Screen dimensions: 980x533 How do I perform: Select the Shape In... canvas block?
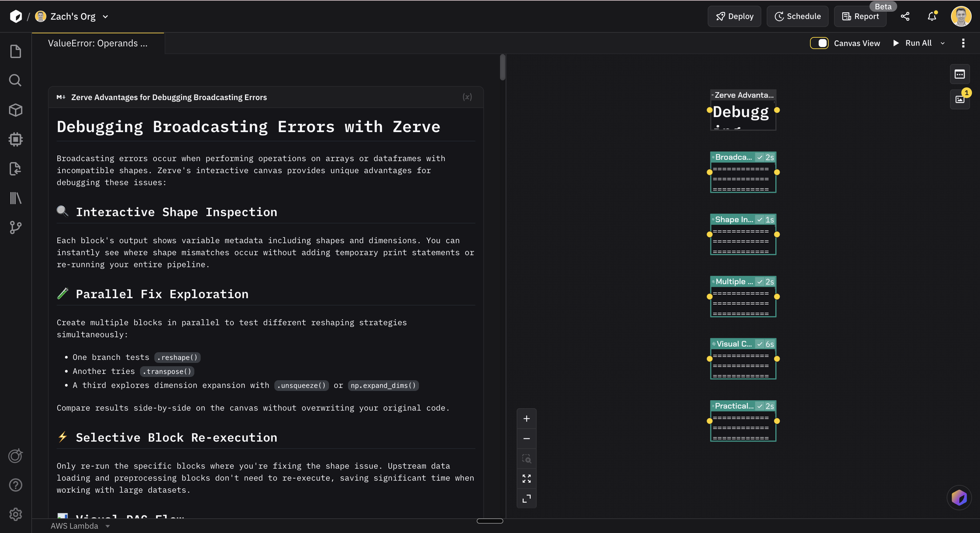[x=743, y=234]
